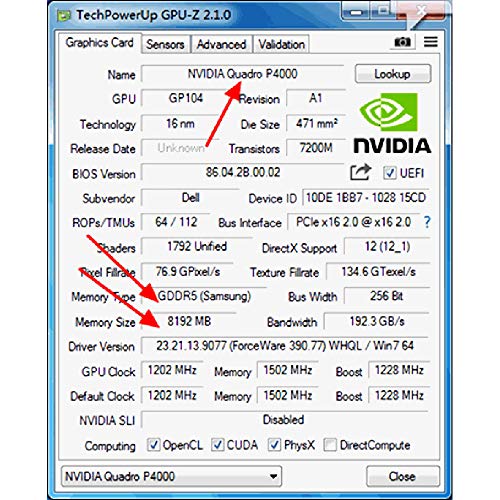Switch to the Sensors tab
This screenshot has height=500, width=500.
point(165,44)
